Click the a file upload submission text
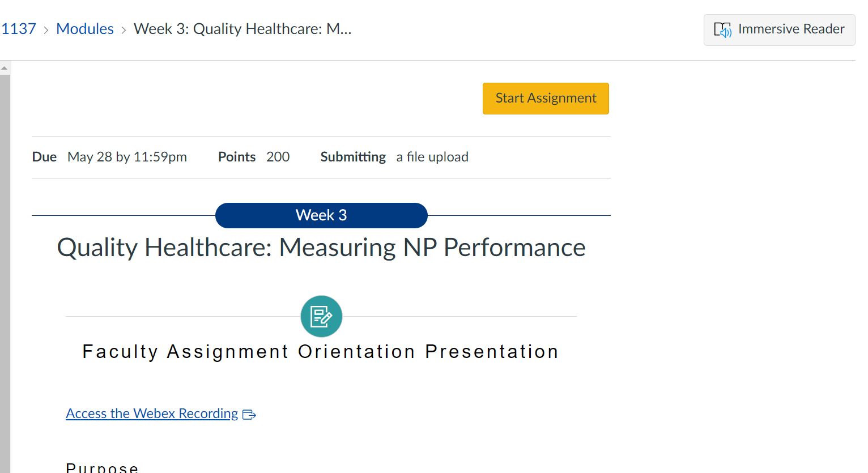This screenshot has height=473, width=868. tap(432, 157)
